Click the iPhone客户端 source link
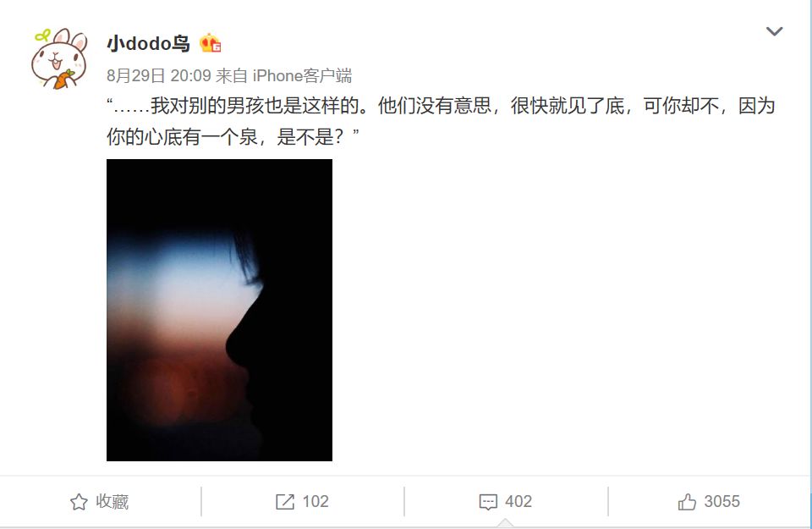The image size is (812, 529). [x=303, y=75]
